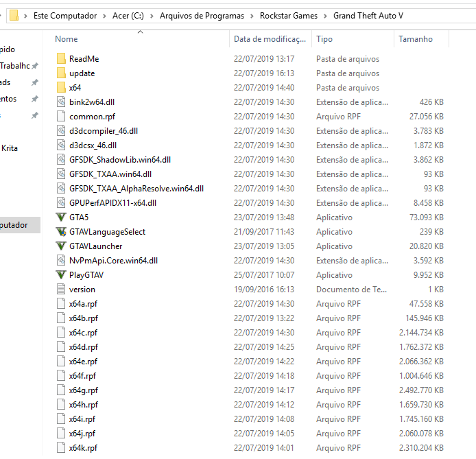This screenshot has width=476, height=459.
Task: Select the GFSDK_TXAA.win64.dll file icon
Action: pos(61,174)
